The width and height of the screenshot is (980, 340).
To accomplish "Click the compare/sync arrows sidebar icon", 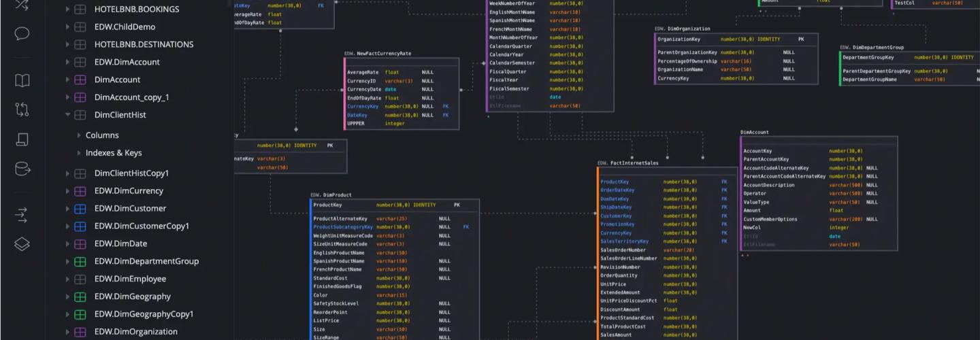I will point(22,109).
